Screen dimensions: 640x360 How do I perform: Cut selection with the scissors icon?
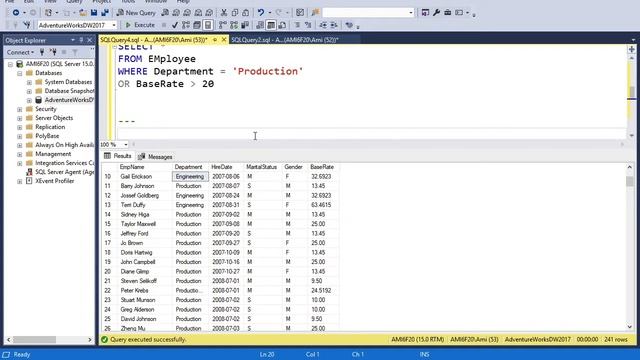[x=224, y=13]
